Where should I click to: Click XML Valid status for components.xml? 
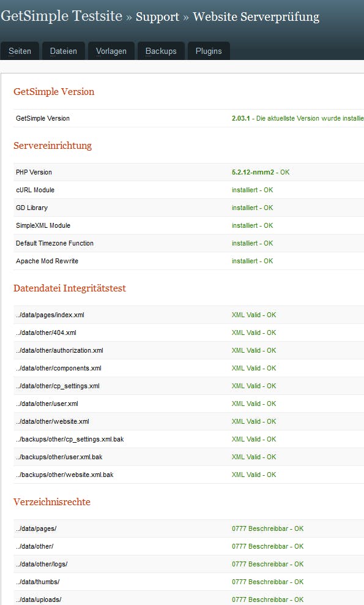coord(254,369)
